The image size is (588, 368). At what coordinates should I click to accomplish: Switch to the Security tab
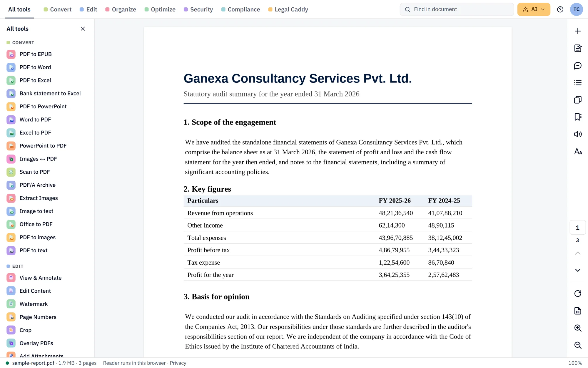coord(198,9)
